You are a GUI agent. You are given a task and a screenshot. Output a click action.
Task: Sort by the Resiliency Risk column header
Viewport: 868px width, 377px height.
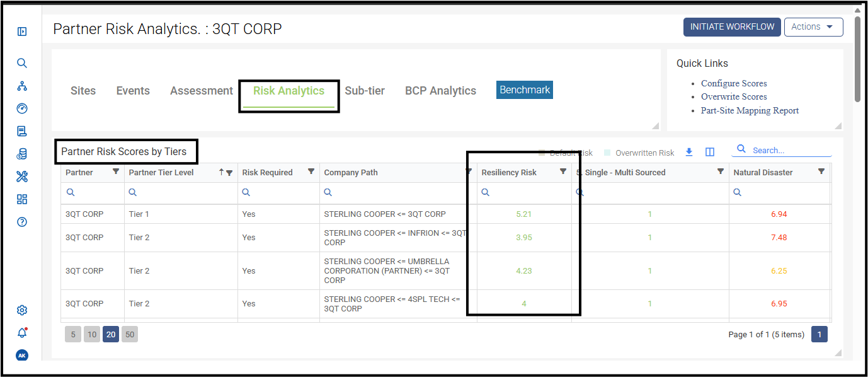509,172
